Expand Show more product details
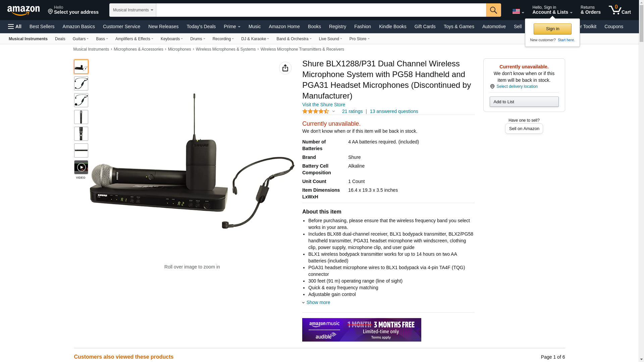 pos(318,302)
